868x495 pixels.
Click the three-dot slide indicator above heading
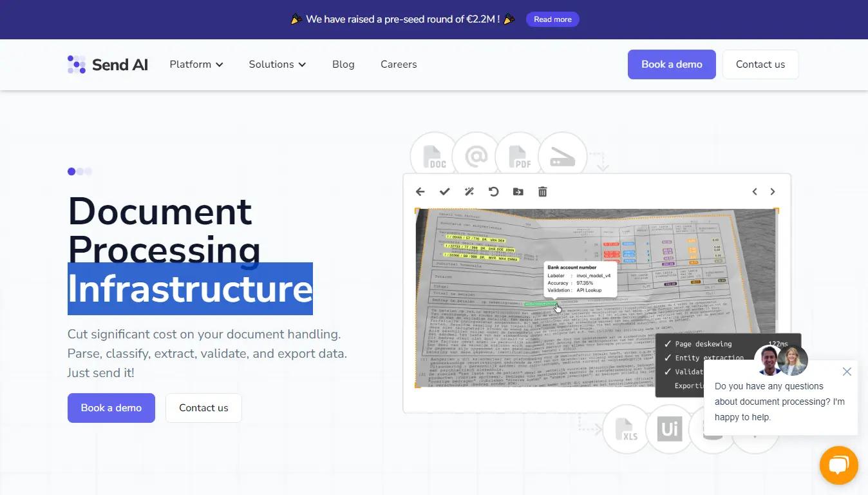point(80,171)
